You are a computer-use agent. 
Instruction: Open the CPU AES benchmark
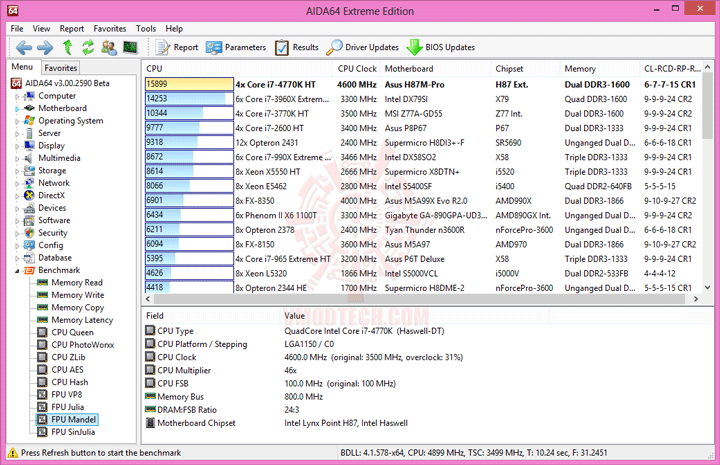click(67, 369)
